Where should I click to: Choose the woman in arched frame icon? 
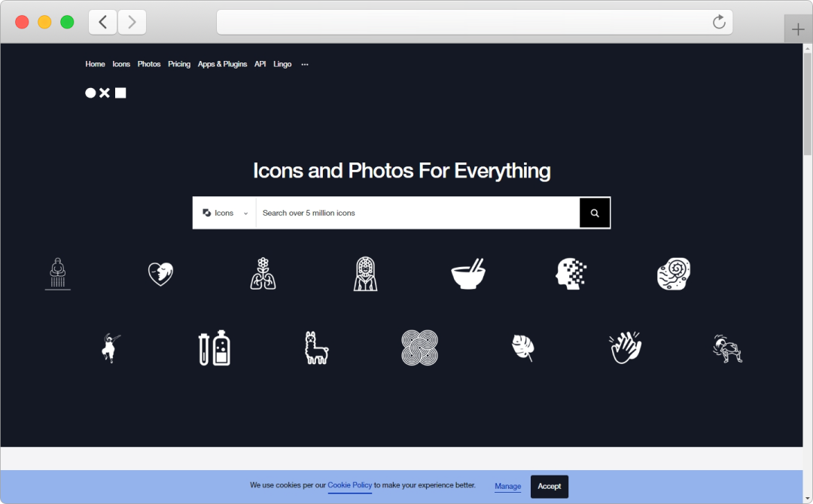pyautogui.click(x=366, y=274)
